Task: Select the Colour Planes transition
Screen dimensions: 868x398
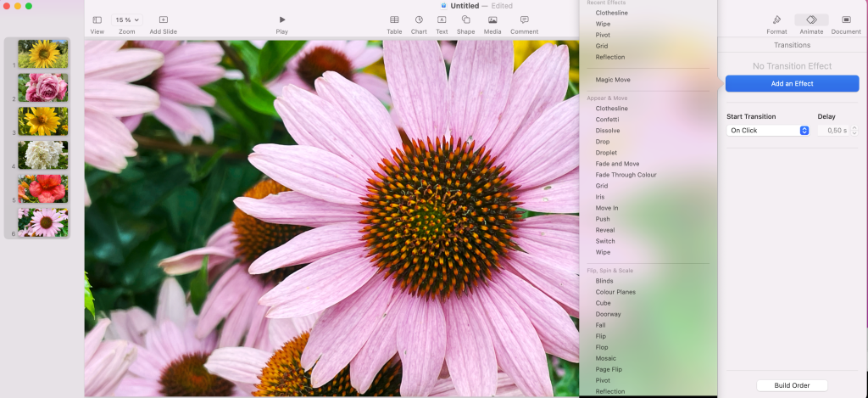Action: (x=615, y=292)
